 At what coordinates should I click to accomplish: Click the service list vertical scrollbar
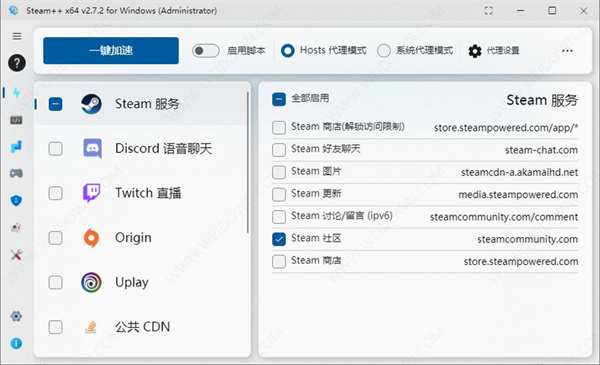[x=248, y=163]
